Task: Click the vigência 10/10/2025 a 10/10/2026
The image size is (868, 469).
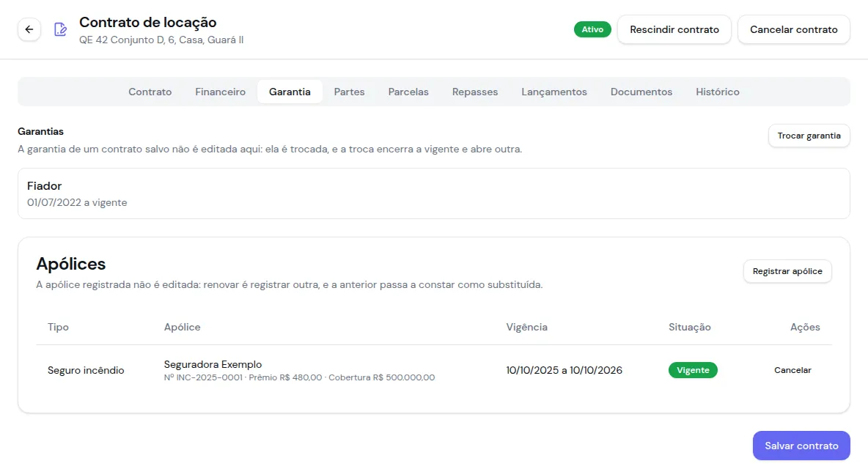Action: 564,370
